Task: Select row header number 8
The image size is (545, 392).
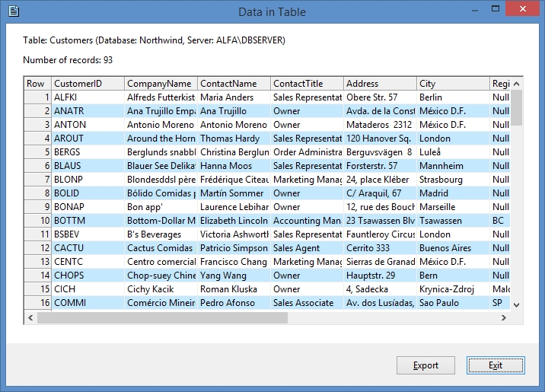Action: (37, 193)
